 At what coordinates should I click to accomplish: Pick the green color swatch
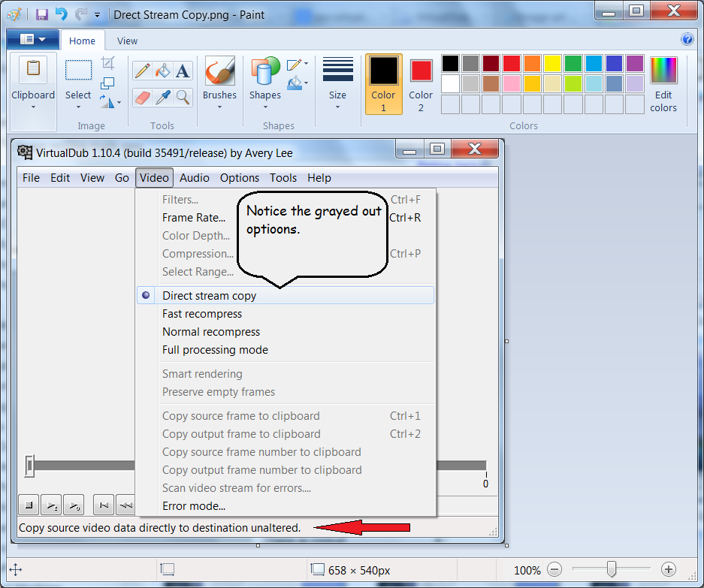pos(573,63)
